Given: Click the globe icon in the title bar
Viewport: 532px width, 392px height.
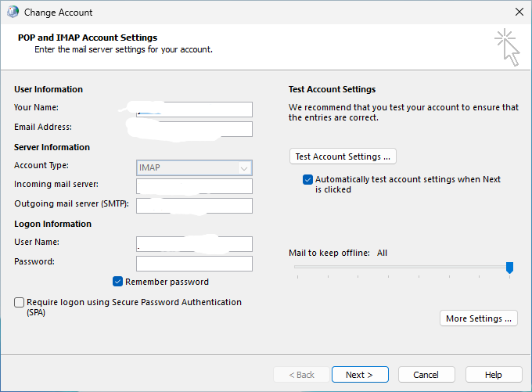Looking at the screenshot, I should click(13, 13).
